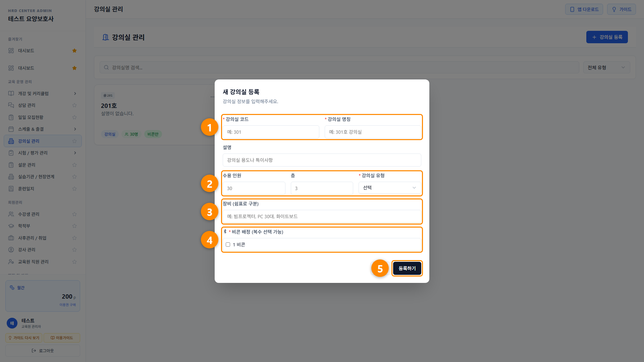The width and height of the screenshot is (644, 362).
Task: Focus the 설명 input field
Action: click(322, 160)
